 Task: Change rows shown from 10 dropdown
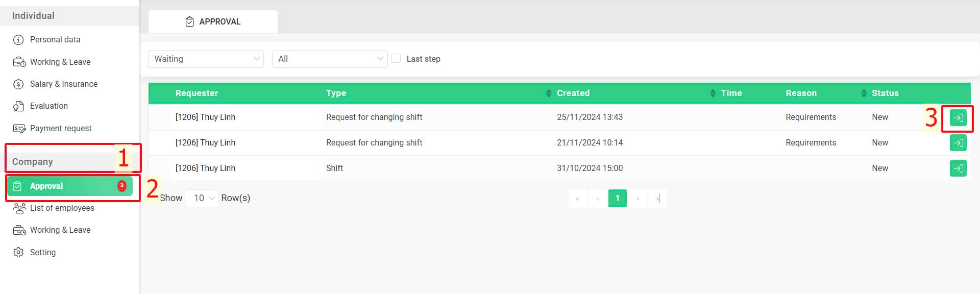tap(202, 198)
